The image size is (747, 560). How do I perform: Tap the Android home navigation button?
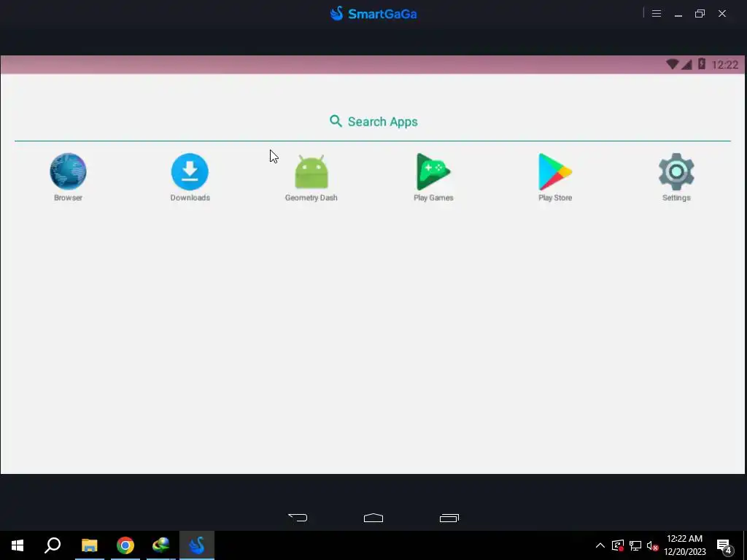pyautogui.click(x=373, y=518)
